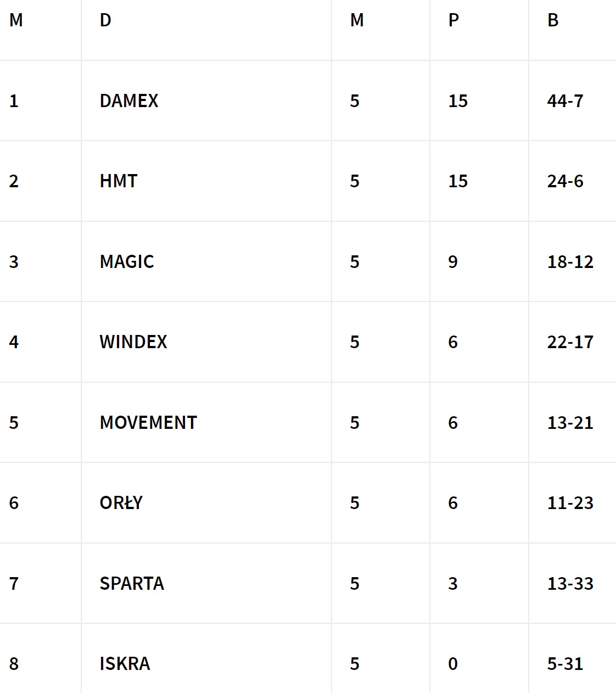This screenshot has height=693, width=616.
Task: Click the B column header
Action: [553, 21]
